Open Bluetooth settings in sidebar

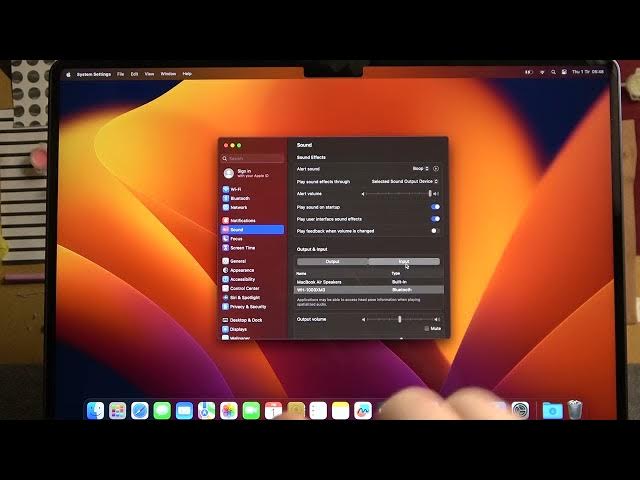click(236, 198)
